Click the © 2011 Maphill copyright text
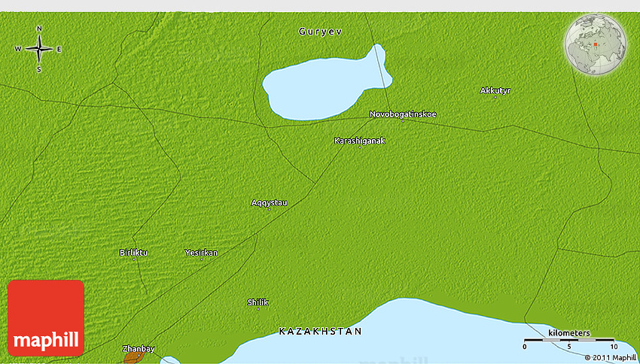640x364 pixels. coord(611,358)
